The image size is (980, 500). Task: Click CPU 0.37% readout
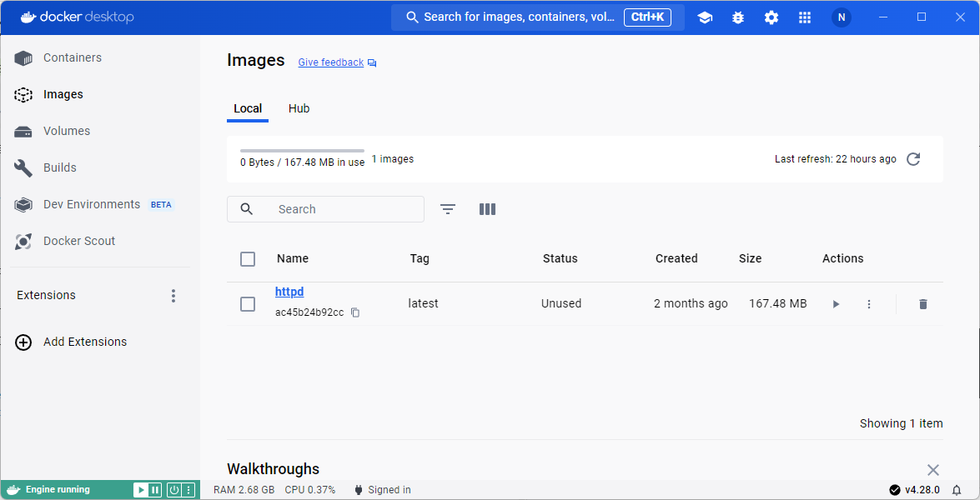pyautogui.click(x=310, y=490)
